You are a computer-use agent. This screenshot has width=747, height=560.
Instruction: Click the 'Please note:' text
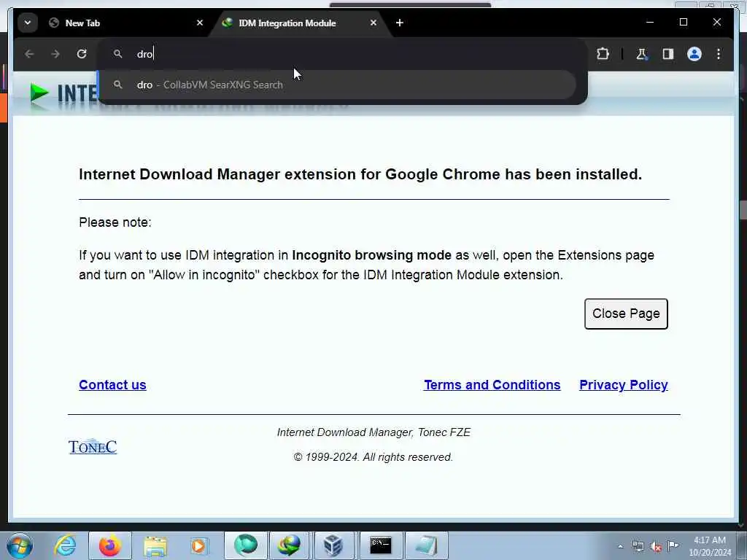[115, 222]
